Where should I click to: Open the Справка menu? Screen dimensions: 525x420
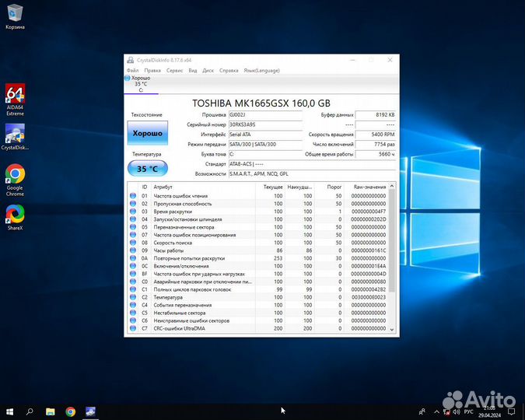[229, 70]
